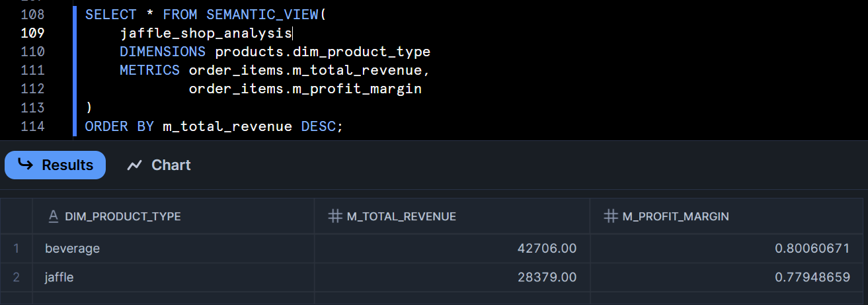This screenshot has height=305, width=868.
Task: Click the text type icon beside DIM_PRODUCT_TYPE
Action: click(x=54, y=216)
